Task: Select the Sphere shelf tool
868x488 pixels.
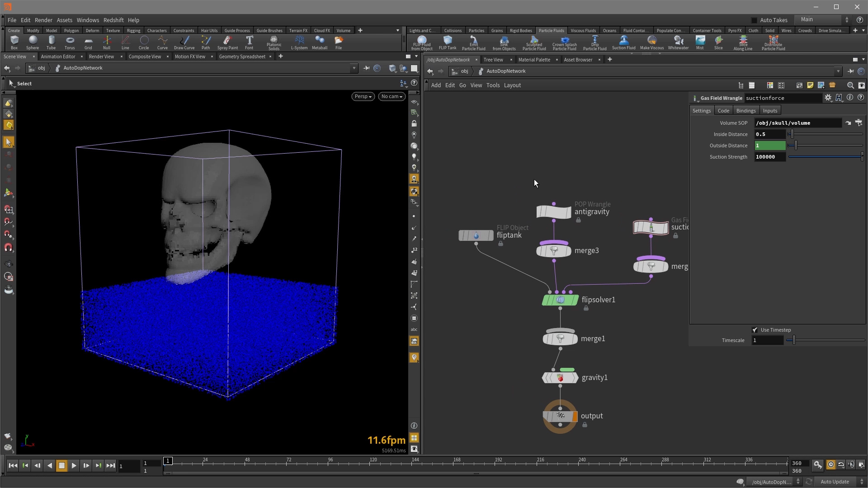Action: pos(32,42)
